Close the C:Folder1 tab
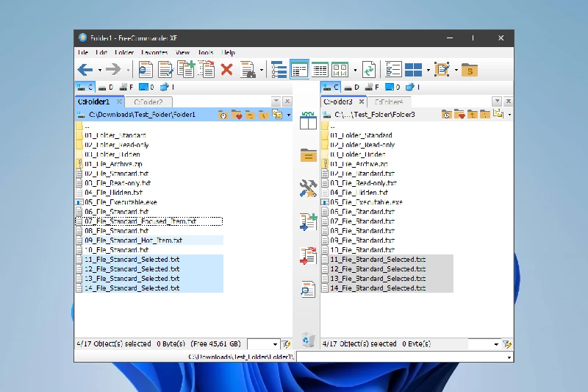The width and height of the screenshot is (588, 392). (x=119, y=101)
